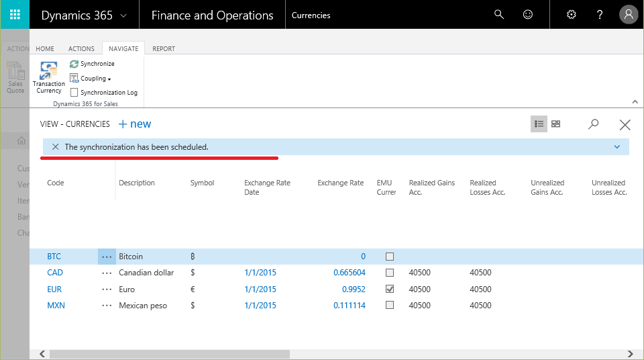Open the MXN currency code link
This screenshot has height=360, width=644.
(56, 306)
